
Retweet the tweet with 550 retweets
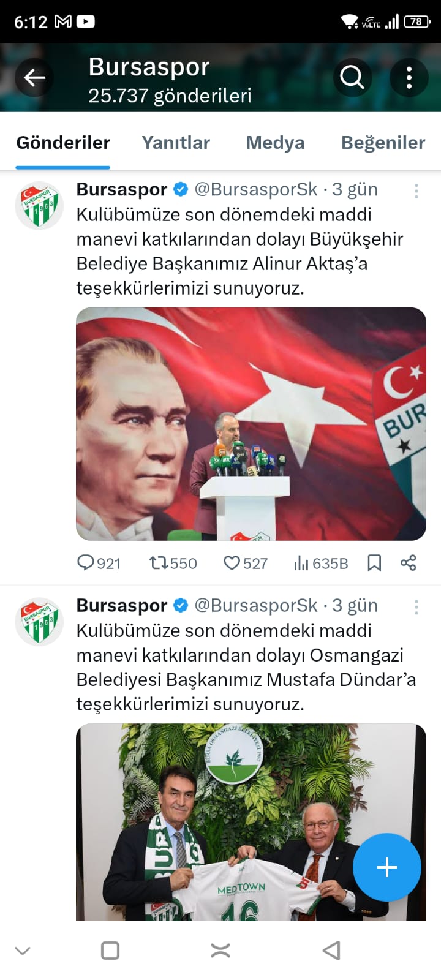tap(173, 563)
